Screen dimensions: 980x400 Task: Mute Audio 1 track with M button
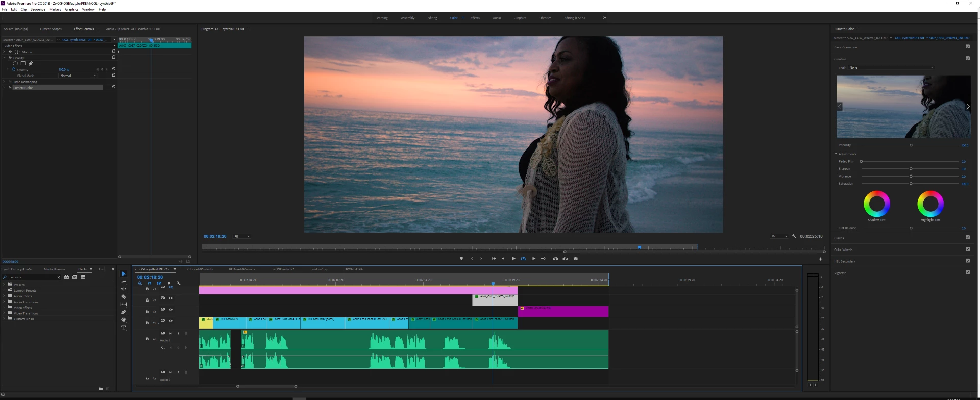pyautogui.click(x=170, y=333)
